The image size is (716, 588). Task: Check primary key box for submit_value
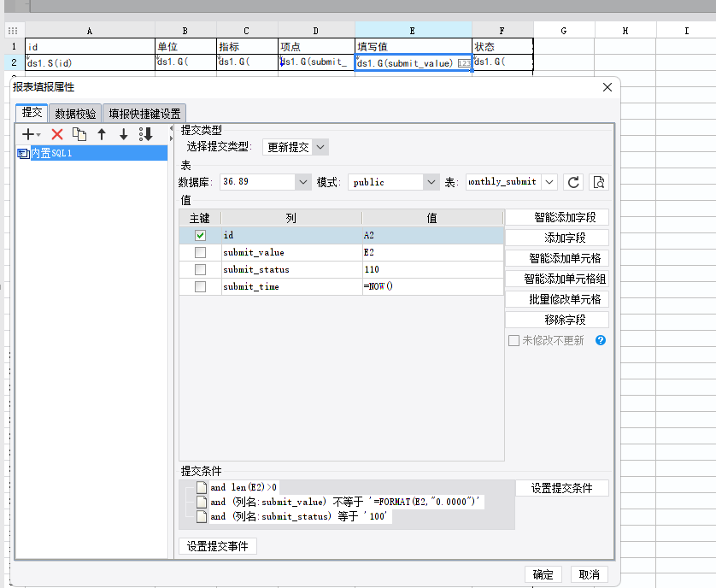(x=200, y=253)
